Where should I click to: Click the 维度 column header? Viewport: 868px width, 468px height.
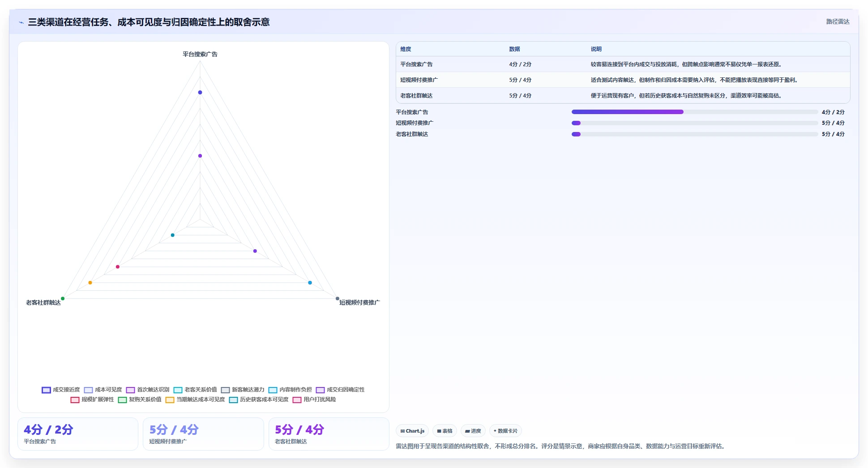tap(406, 49)
